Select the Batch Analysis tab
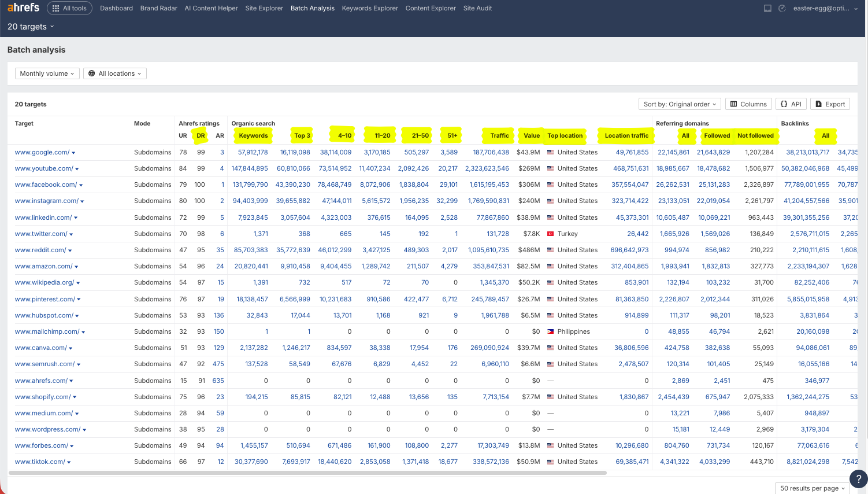Viewport: 868px width, 494px height. pyautogui.click(x=313, y=8)
